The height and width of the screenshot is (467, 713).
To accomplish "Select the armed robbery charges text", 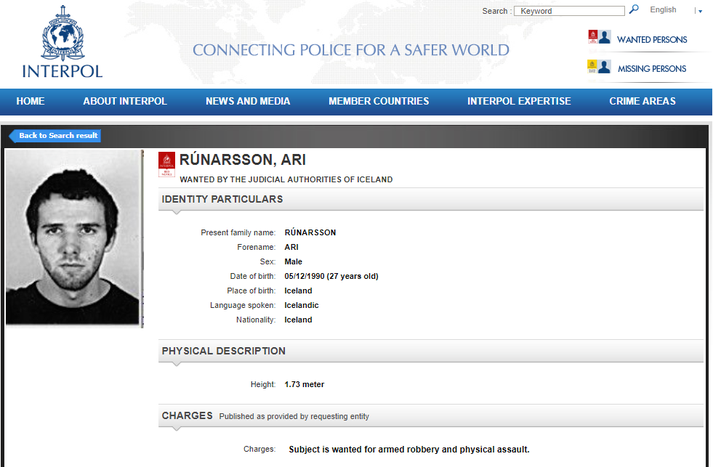I will coord(409,449).
